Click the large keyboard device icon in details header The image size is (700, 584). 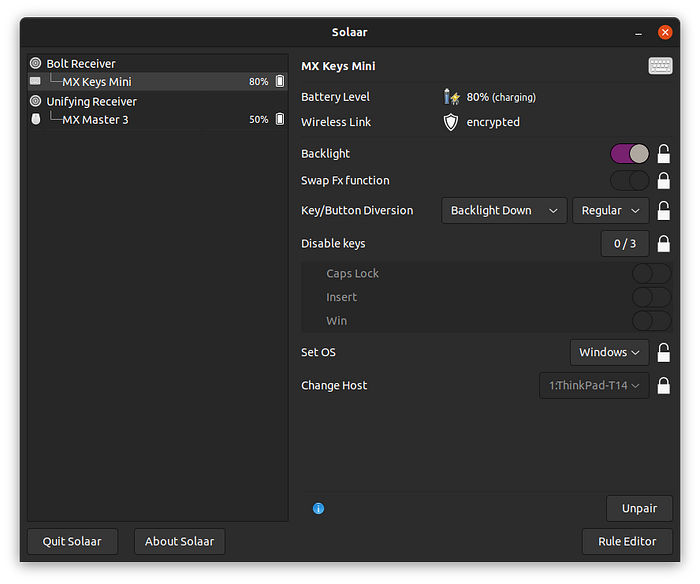660,66
